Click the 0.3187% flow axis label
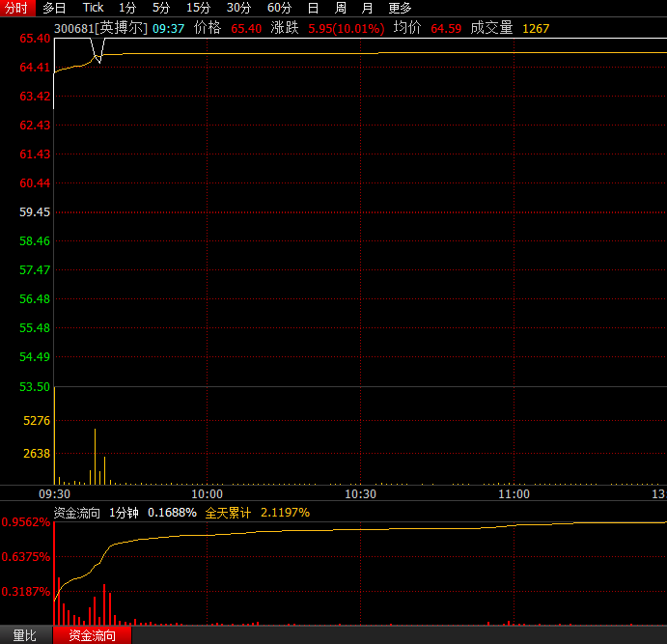This screenshot has width=667, height=644. 26,591
